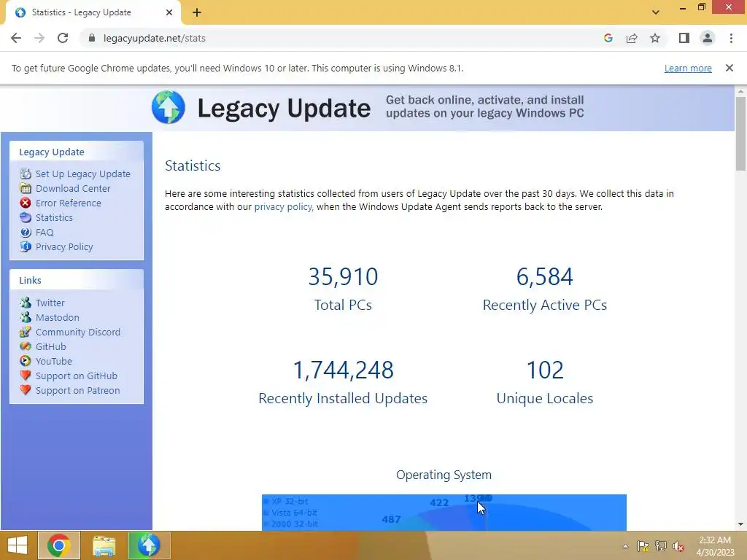The image size is (747, 560).
Task: Open the privacy policy link in the paragraph
Action: click(283, 206)
